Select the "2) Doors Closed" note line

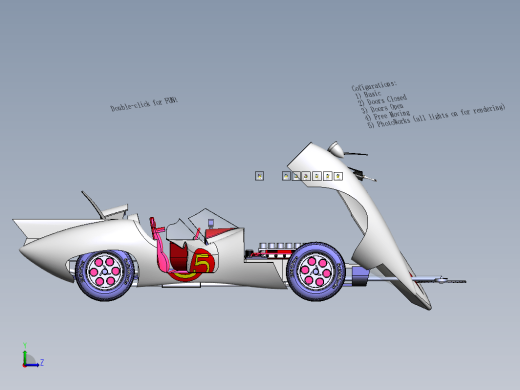[x=382, y=100]
